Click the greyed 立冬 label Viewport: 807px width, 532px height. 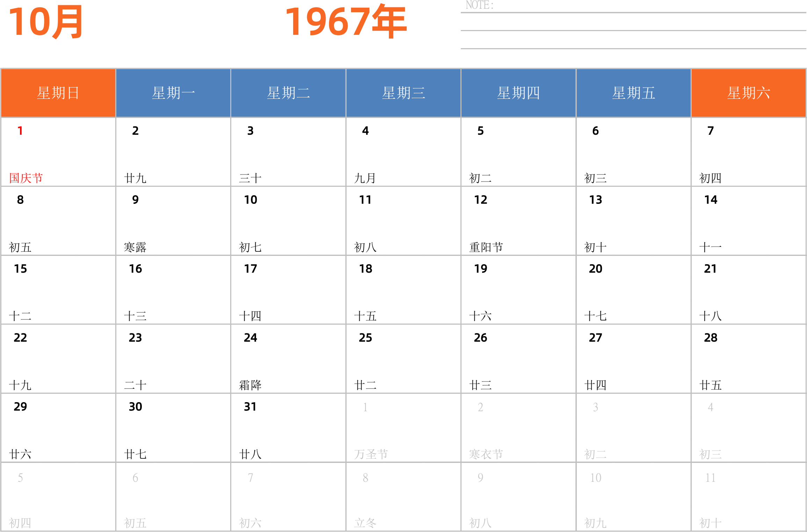[x=365, y=523]
